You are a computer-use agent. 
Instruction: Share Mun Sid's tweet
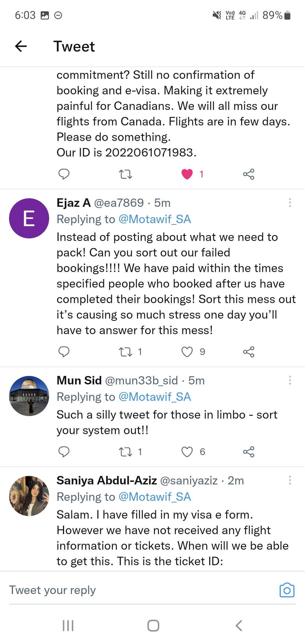249,452
